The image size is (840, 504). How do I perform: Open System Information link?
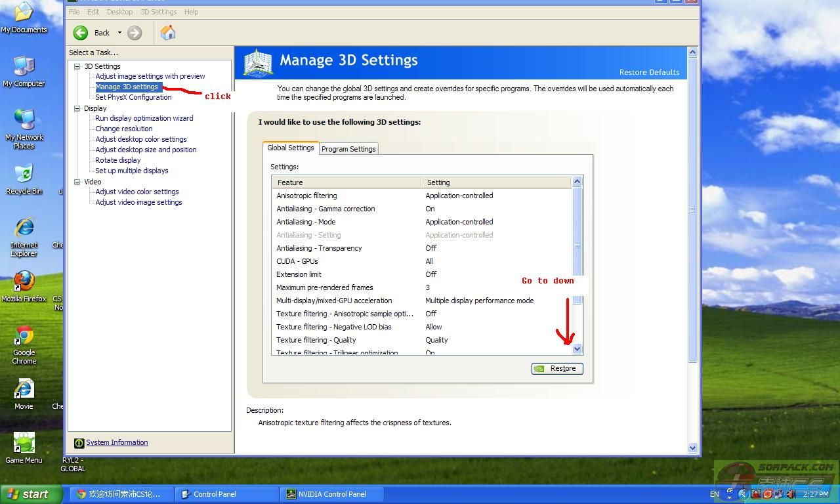[117, 442]
